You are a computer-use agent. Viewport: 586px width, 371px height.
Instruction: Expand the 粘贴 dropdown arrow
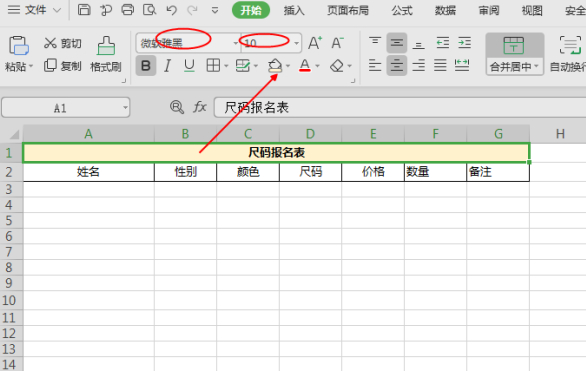coord(31,67)
